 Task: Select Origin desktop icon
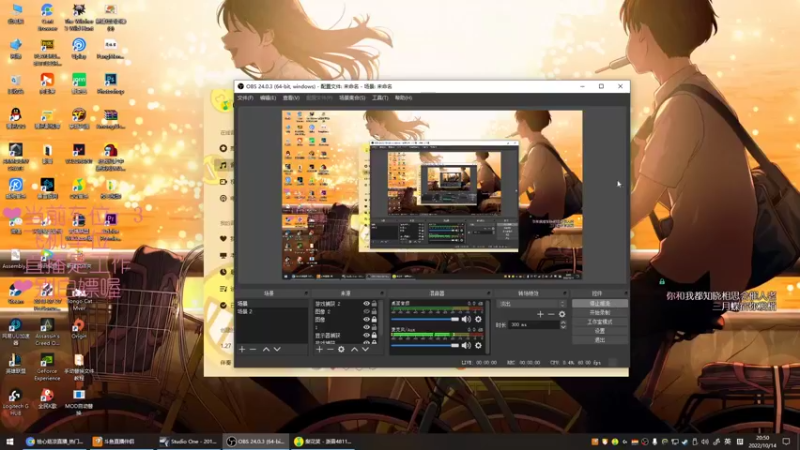pyautogui.click(x=79, y=329)
